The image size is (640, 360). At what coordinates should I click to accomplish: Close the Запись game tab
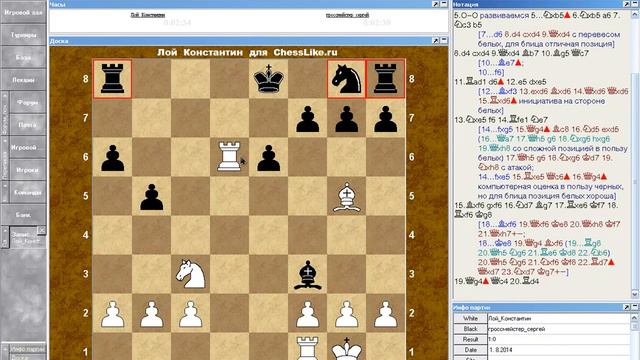(x=42, y=231)
